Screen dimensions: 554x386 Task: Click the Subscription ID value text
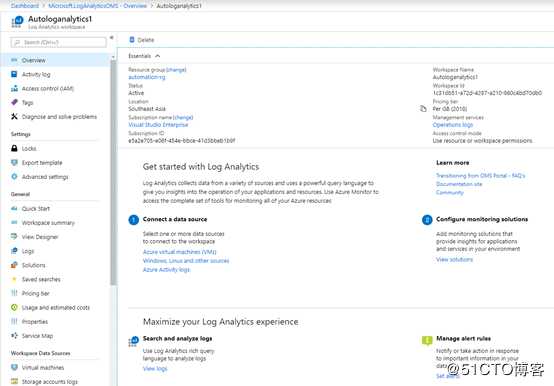tap(182, 141)
